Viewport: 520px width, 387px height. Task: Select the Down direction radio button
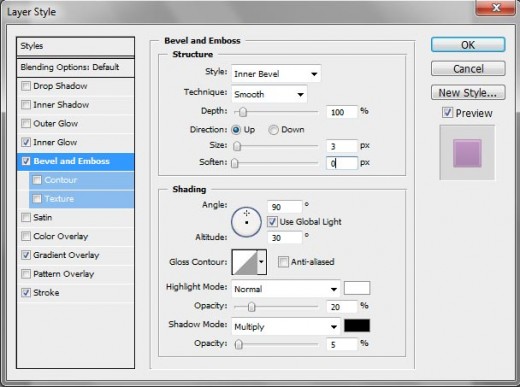click(273, 130)
